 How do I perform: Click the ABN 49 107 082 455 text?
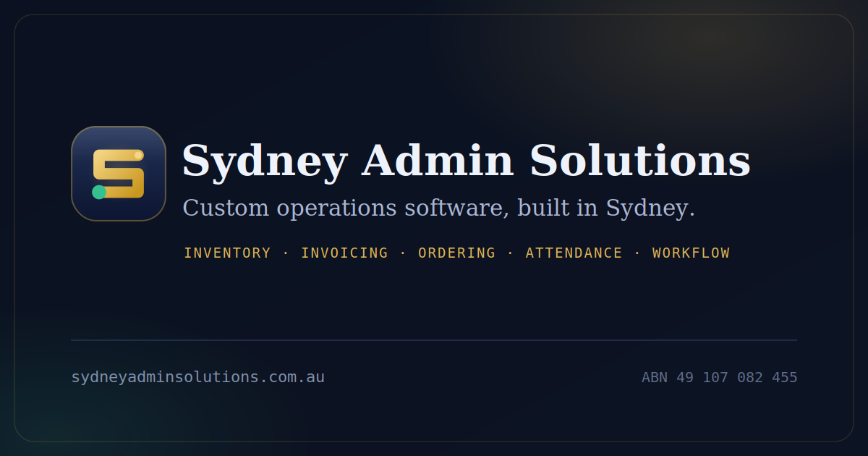point(720,377)
